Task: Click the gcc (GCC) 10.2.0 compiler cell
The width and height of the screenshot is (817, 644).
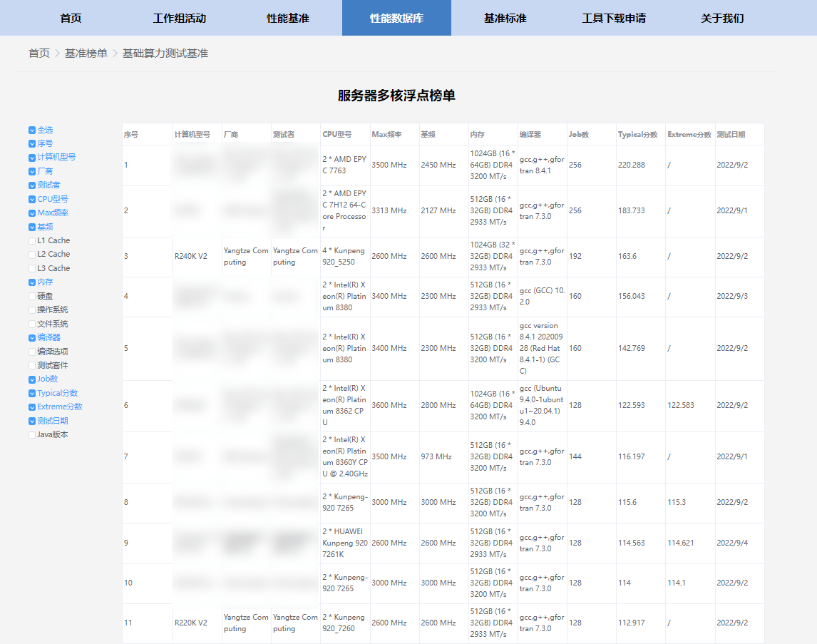Action: [x=542, y=296]
